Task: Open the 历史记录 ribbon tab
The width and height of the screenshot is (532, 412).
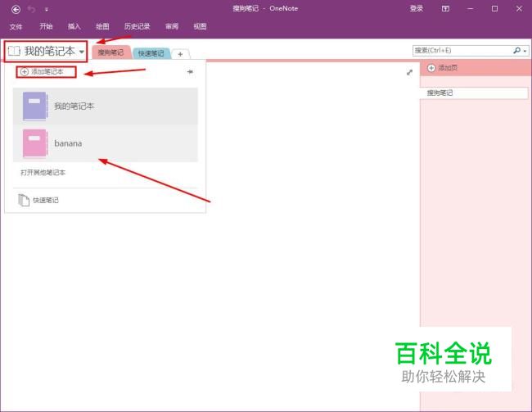Action: tap(137, 26)
